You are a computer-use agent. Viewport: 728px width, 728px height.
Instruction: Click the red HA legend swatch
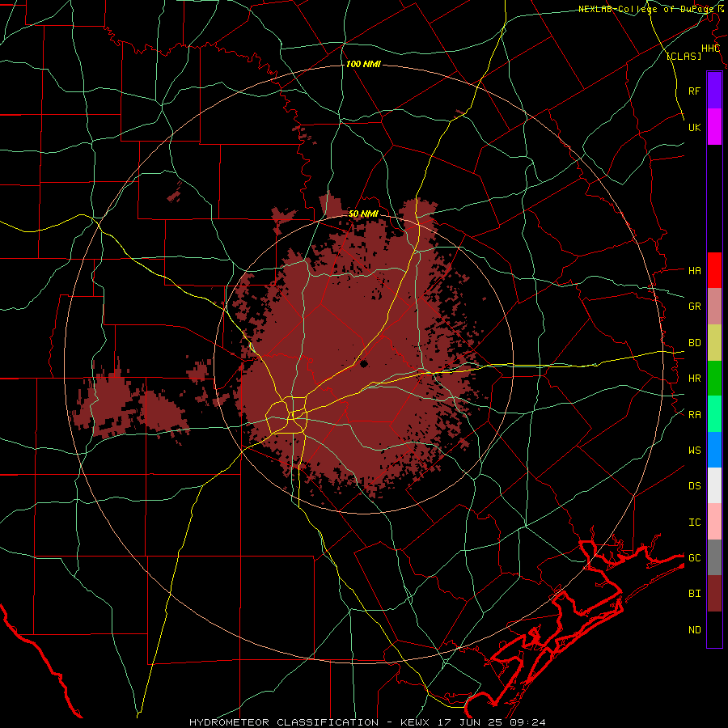pyautogui.click(x=714, y=270)
